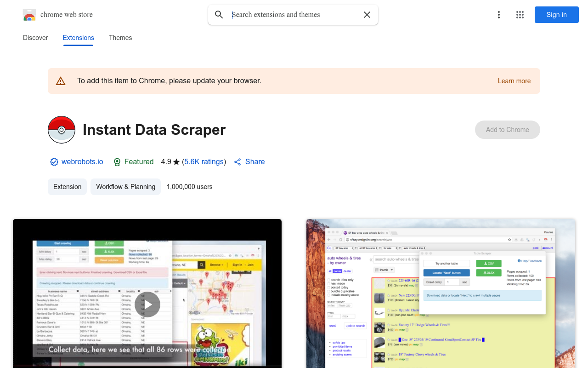This screenshot has height=368, width=588.
Task: Open the Themes tab
Action: [120, 38]
